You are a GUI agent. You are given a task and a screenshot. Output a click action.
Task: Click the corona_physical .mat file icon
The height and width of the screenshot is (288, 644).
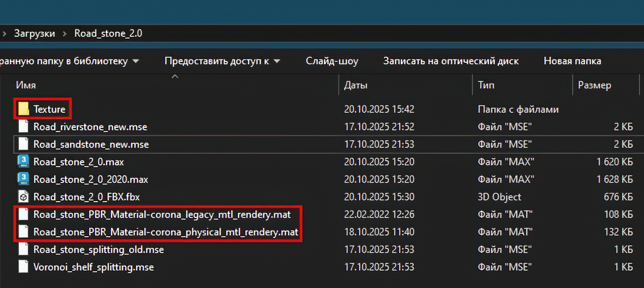23,232
